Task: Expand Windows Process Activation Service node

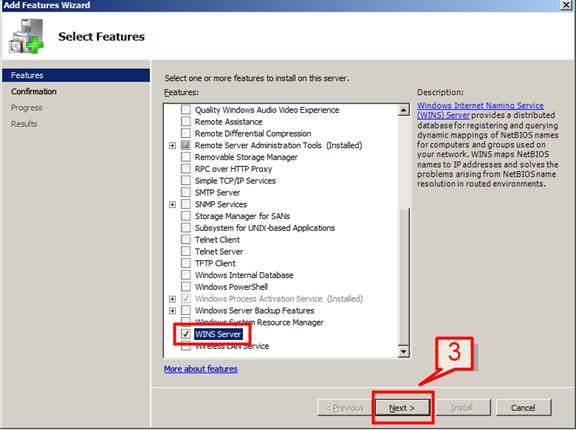Action: tap(172, 299)
